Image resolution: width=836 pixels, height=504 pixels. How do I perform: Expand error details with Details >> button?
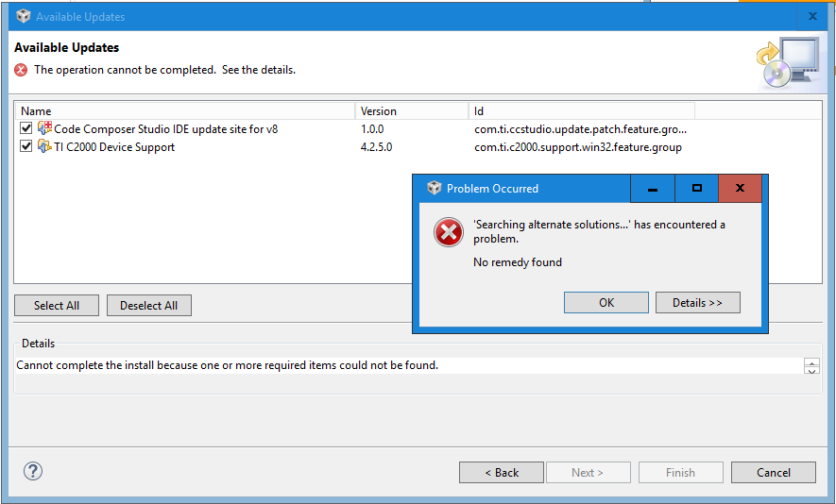[697, 303]
